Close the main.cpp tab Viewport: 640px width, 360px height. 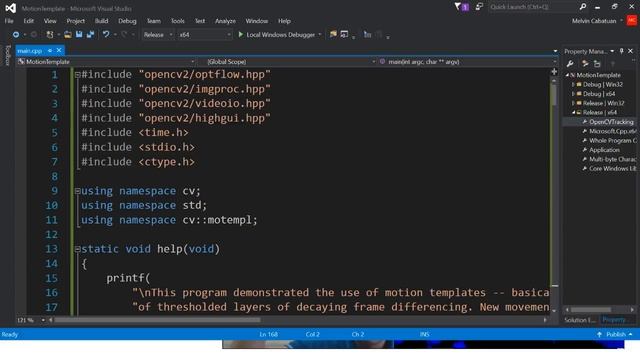pos(59,50)
